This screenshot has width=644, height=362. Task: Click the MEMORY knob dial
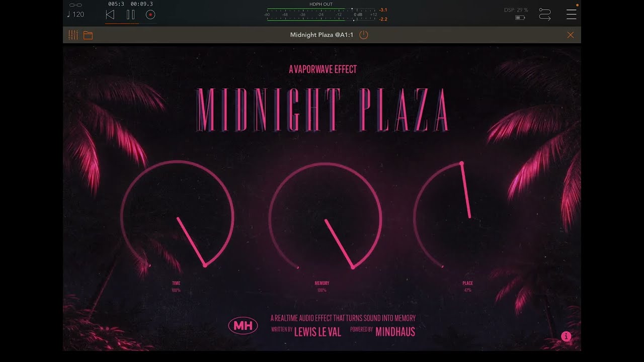(x=326, y=217)
